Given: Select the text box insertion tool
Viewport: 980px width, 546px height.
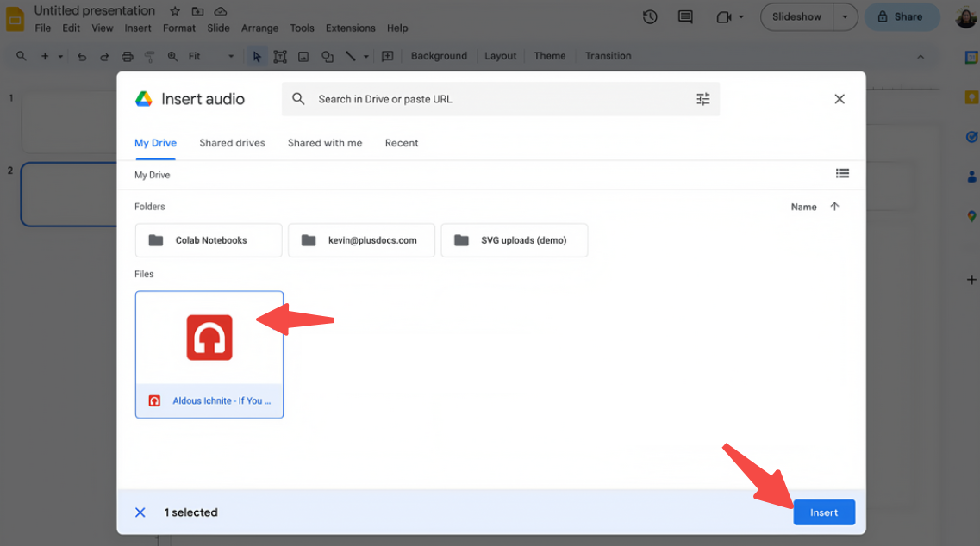Looking at the screenshot, I should tap(279, 55).
